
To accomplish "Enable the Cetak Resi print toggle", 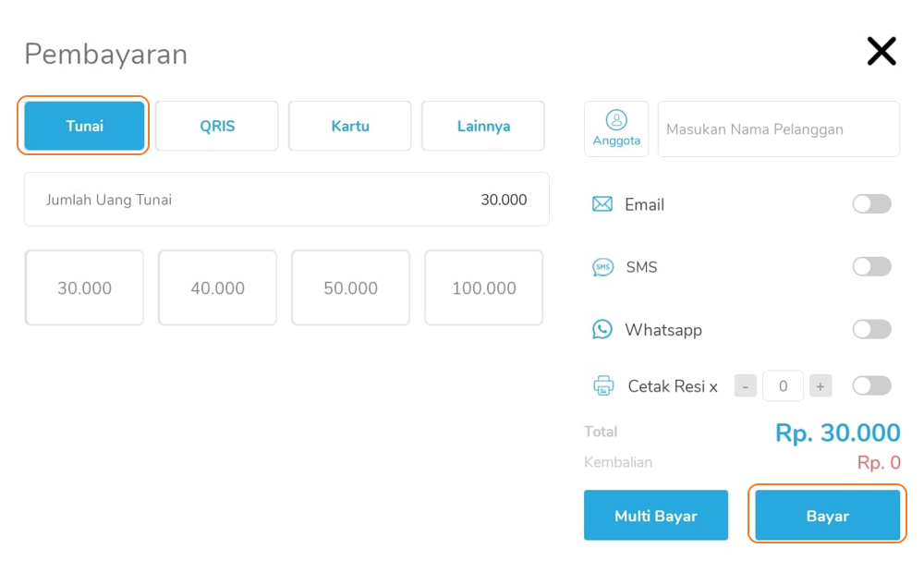I will coord(871,386).
